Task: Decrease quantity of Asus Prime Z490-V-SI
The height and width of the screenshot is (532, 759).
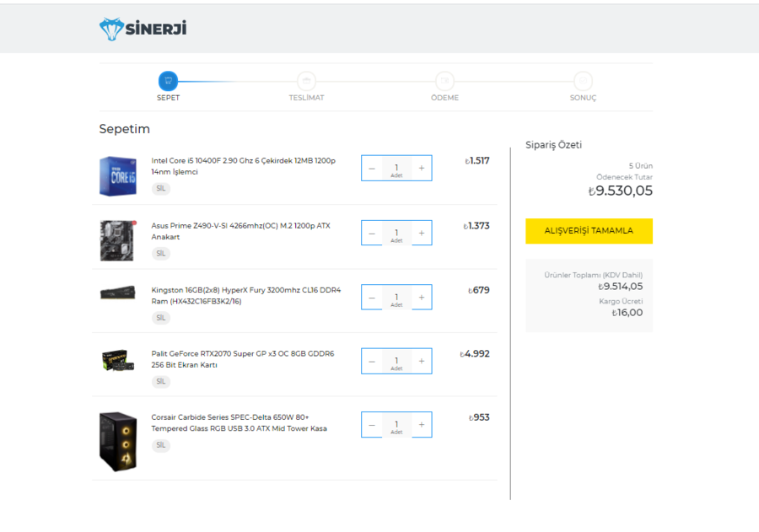Action: click(x=372, y=234)
